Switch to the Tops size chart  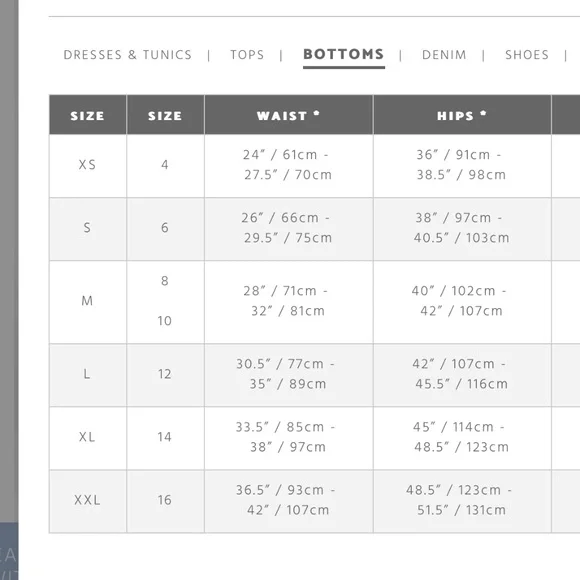coord(247,55)
